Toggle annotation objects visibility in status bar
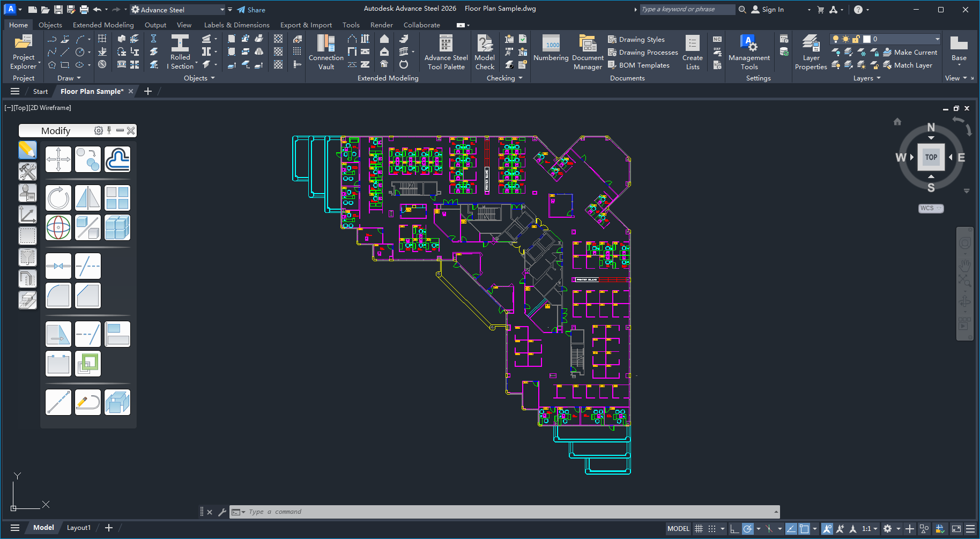The width and height of the screenshot is (980, 539). [x=827, y=528]
